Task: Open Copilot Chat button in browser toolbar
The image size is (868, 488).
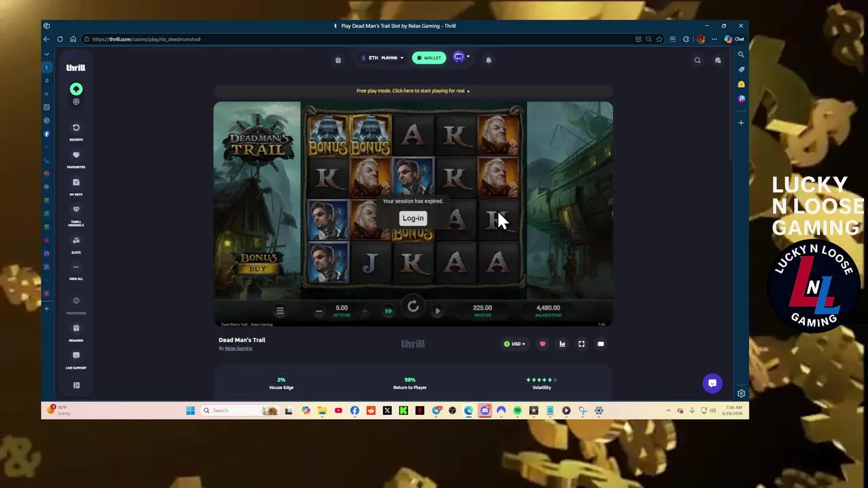Action: point(734,39)
